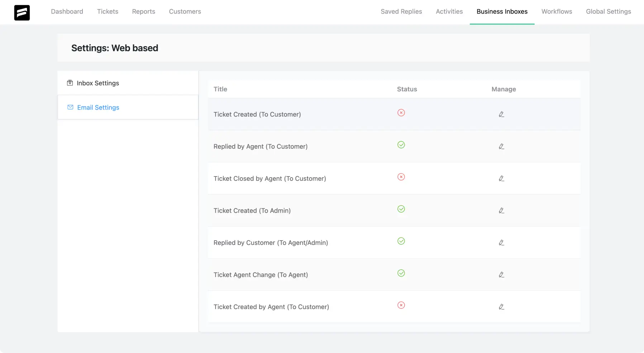Enable the Ticket Closed by Agent notification status
Image resolution: width=644 pixels, height=353 pixels.
coord(401,176)
